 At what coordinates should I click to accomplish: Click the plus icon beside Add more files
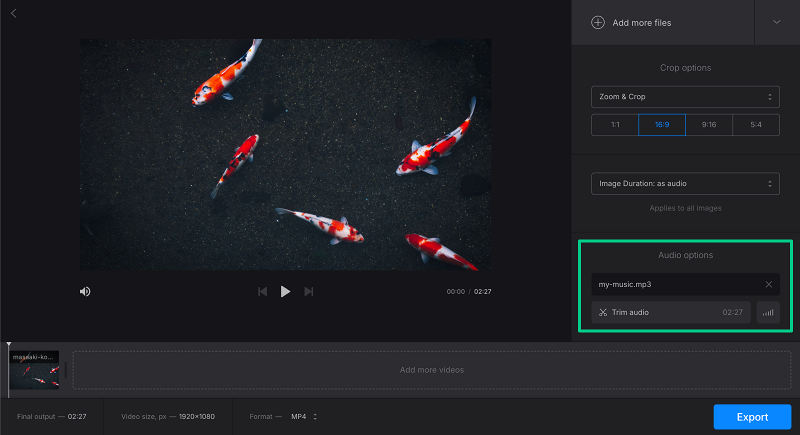point(598,22)
